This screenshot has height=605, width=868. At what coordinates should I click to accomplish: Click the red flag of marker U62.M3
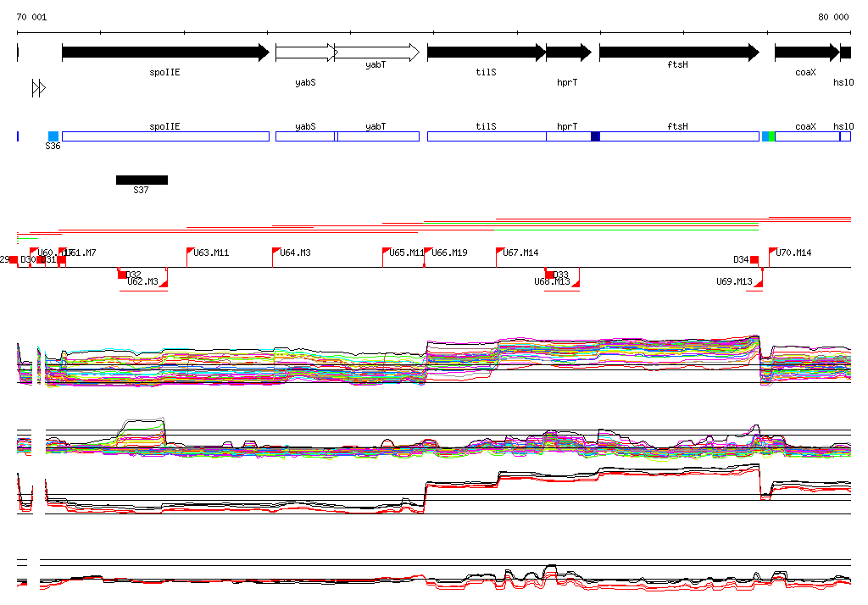pyautogui.click(x=164, y=283)
